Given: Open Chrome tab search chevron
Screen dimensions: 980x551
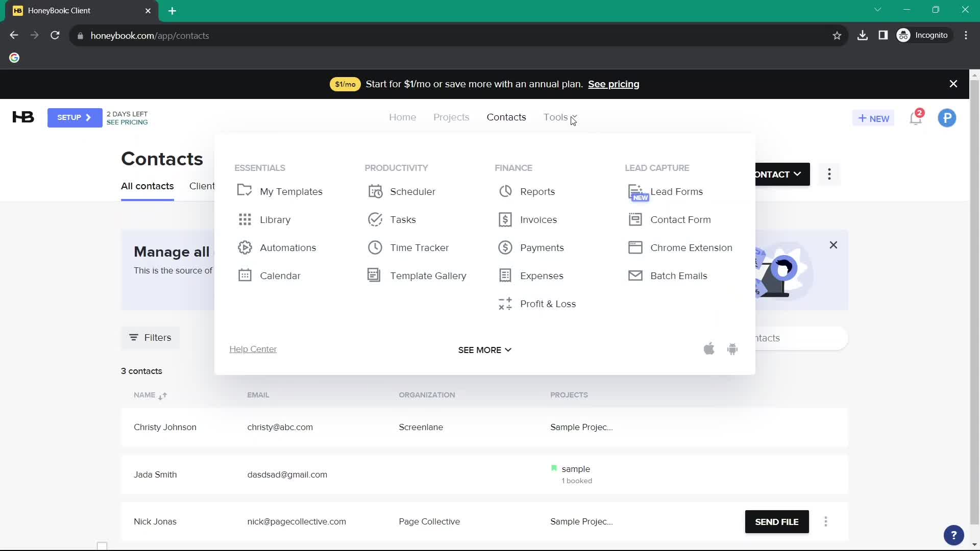Looking at the screenshot, I should 878,10.
